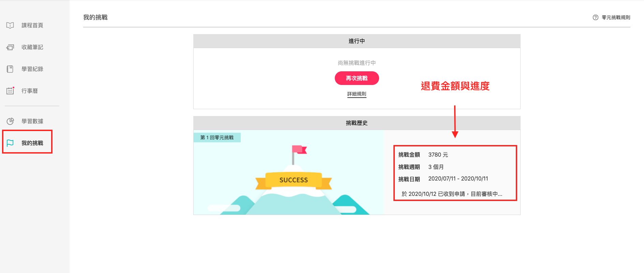Open the 零元挑戰規則 link at top right
Screen dimensions: 644x273
click(616, 17)
